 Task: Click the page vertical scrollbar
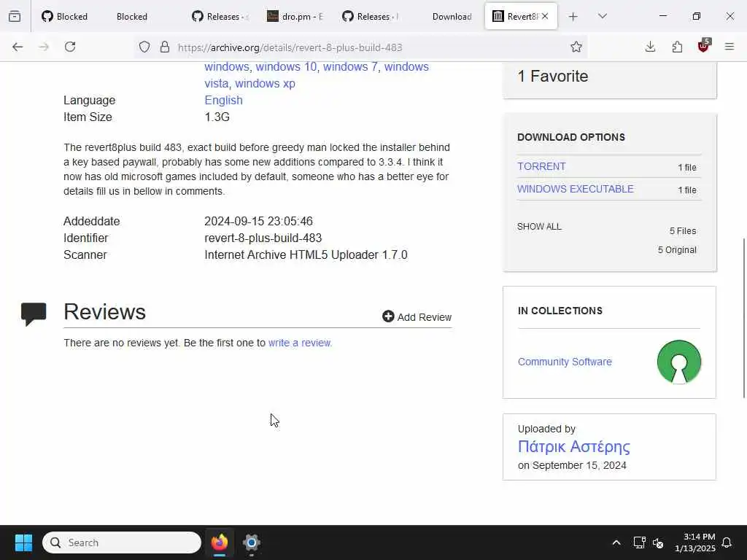coord(743,318)
